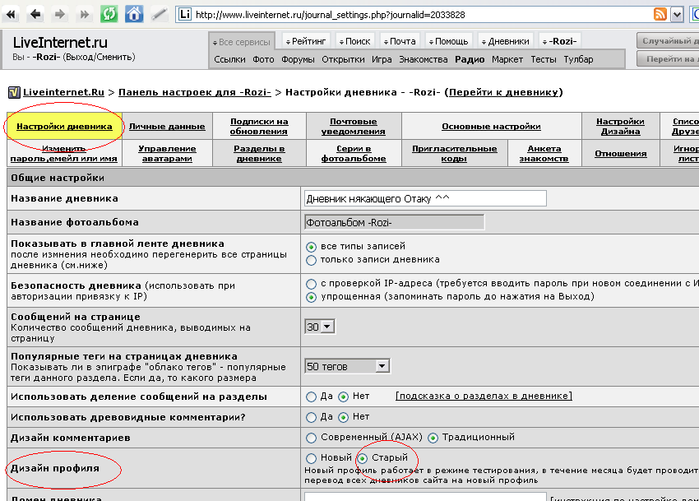Open 'Пригласительные коды' tab
Screen dimensions: 699x501
[454, 153]
